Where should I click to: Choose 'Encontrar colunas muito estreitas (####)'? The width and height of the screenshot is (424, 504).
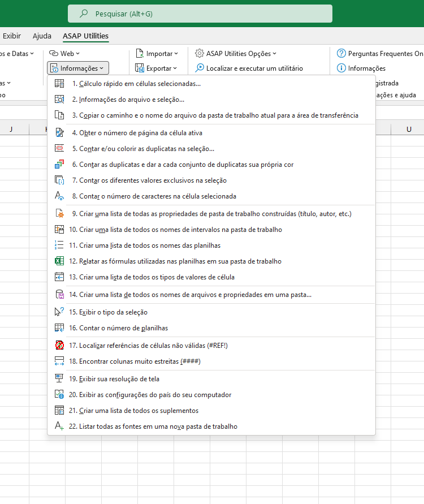pos(211,361)
